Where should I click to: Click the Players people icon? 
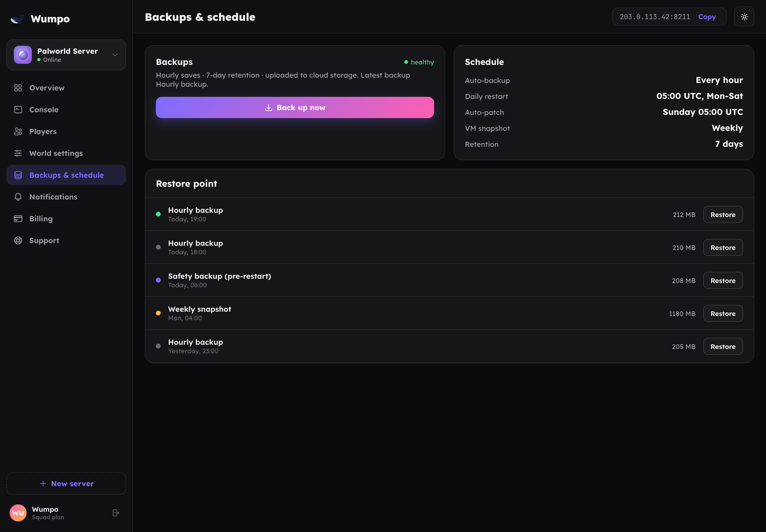click(x=18, y=131)
